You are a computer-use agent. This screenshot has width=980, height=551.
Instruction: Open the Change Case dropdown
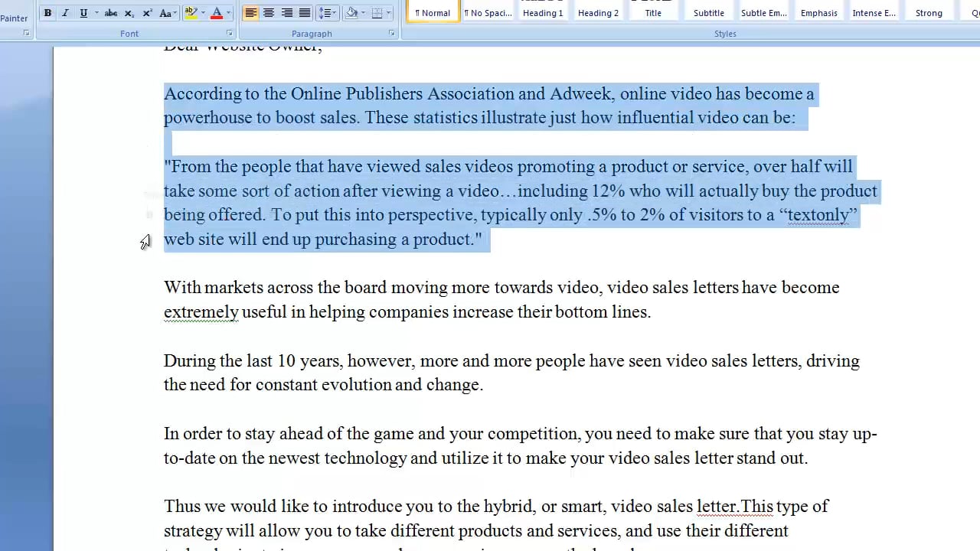tap(166, 13)
